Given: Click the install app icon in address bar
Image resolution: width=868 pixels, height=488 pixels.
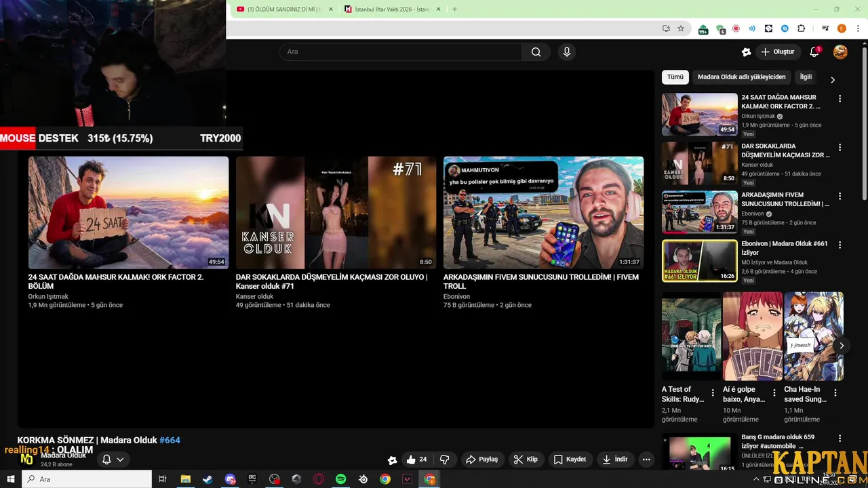Looking at the screenshot, I should 666,28.
